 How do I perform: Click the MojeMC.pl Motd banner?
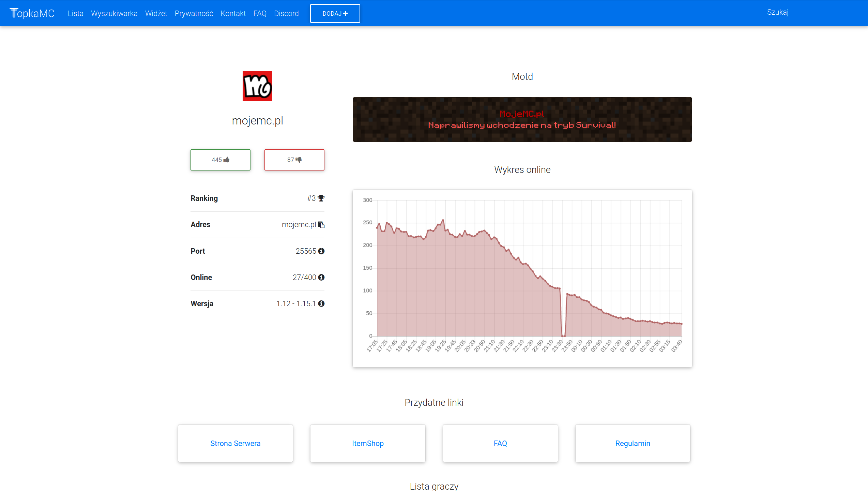(522, 119)
